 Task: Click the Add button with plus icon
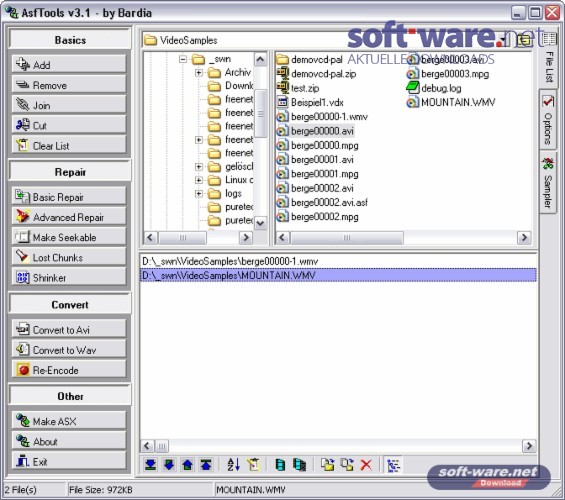(69, 65)
